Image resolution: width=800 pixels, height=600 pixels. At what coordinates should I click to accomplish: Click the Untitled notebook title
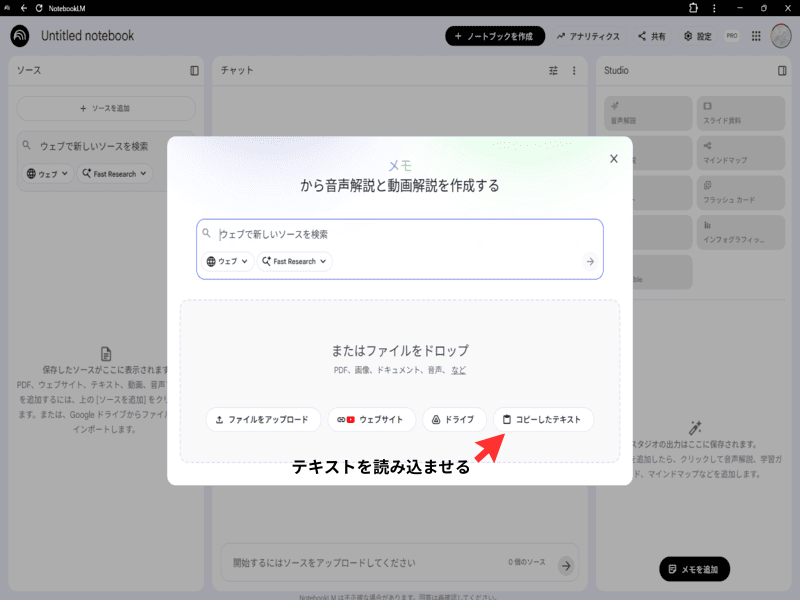[x=88, y=36]
